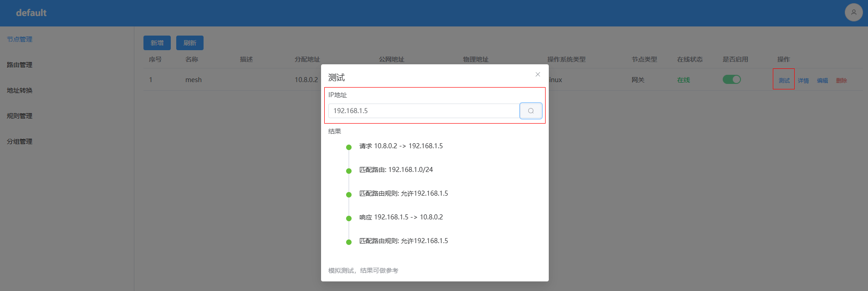
Task: Click the mesh name cell
Action: tap(194, 80)
